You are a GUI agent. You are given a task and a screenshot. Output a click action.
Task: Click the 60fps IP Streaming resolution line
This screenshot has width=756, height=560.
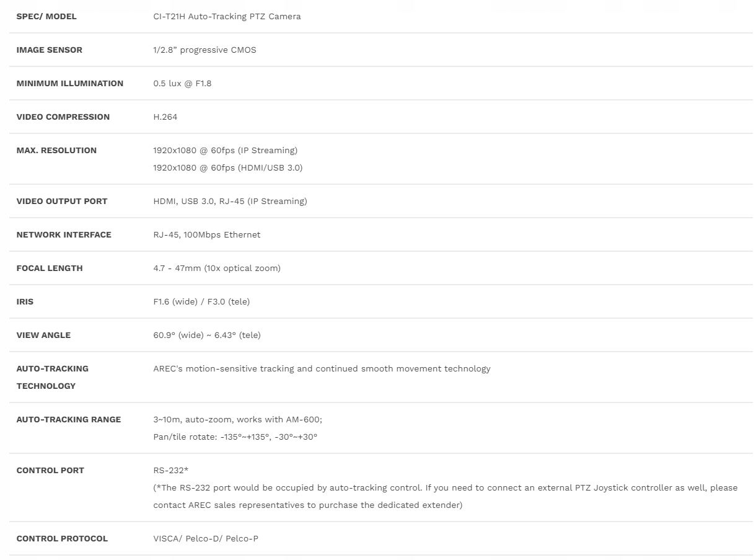pos(225,150)
